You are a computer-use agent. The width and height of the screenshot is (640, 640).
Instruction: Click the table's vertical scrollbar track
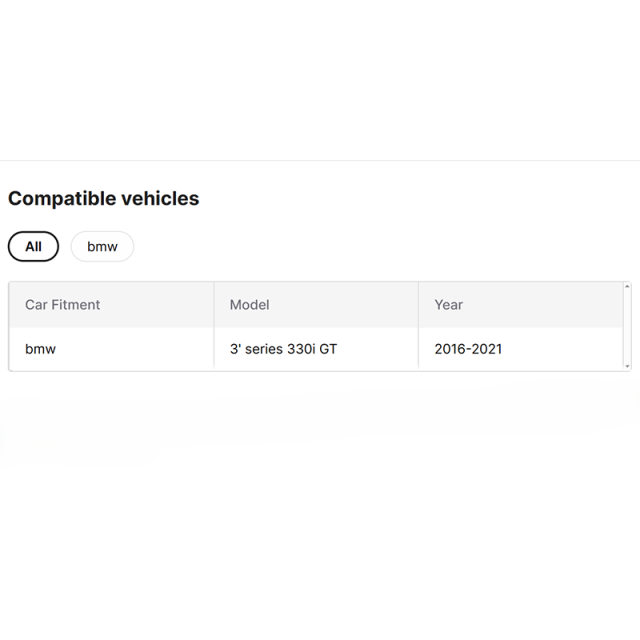tap(627, 327)
